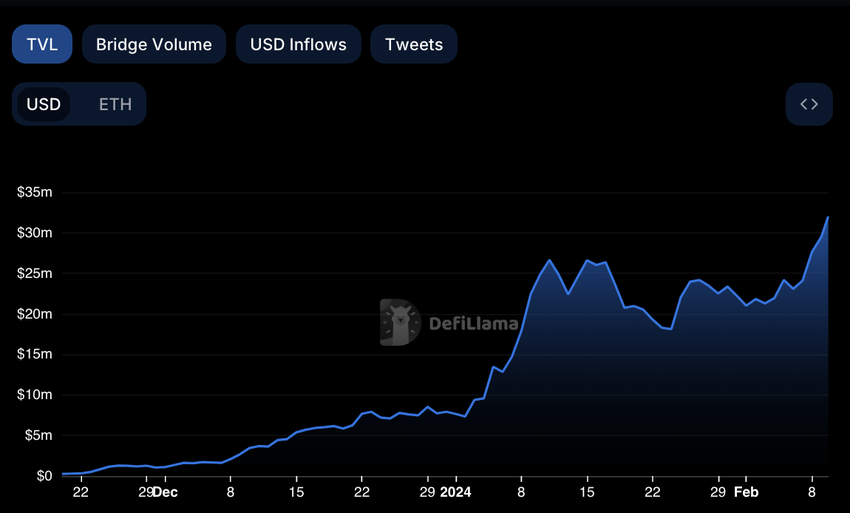Show the USD Inflows chart

[x=298, y=44]
